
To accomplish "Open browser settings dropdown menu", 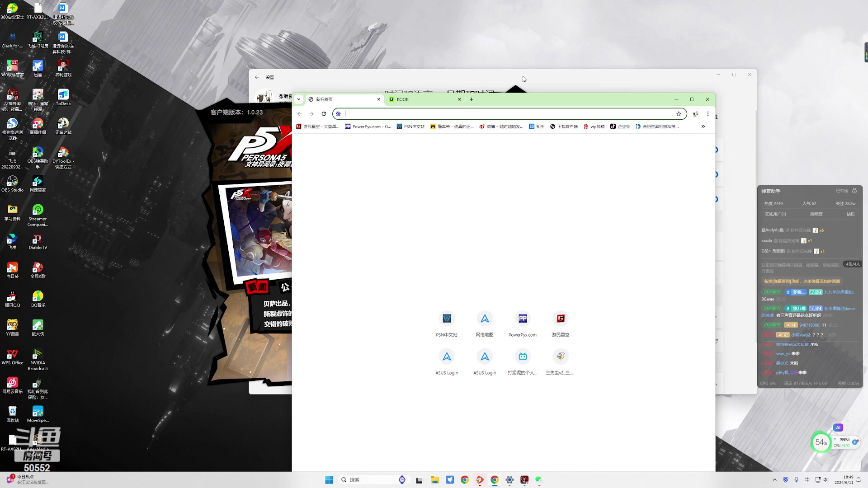I will point(708,114).
